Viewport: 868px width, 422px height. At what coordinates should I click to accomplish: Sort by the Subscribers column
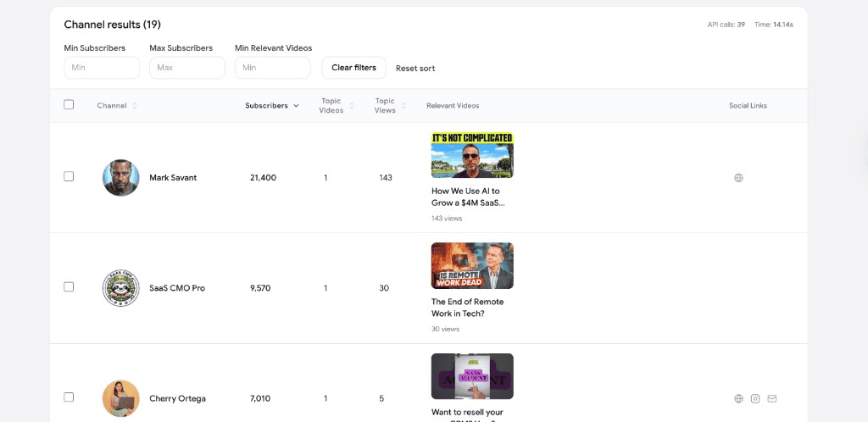(x=272, y=106)
